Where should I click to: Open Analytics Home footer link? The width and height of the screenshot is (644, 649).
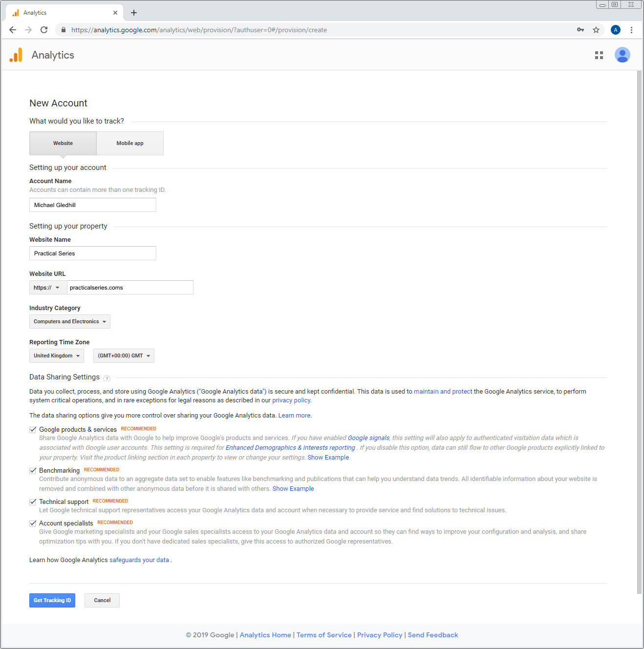pos(265,635)
